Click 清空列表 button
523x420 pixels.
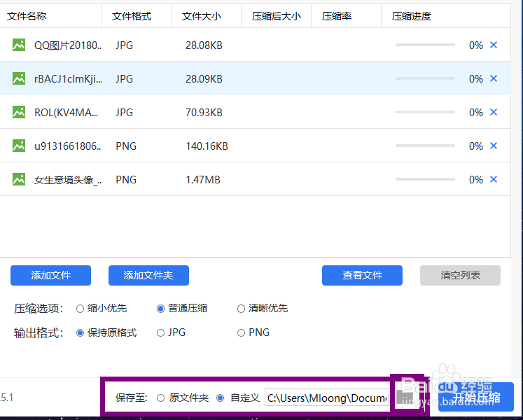click(460, 275)
